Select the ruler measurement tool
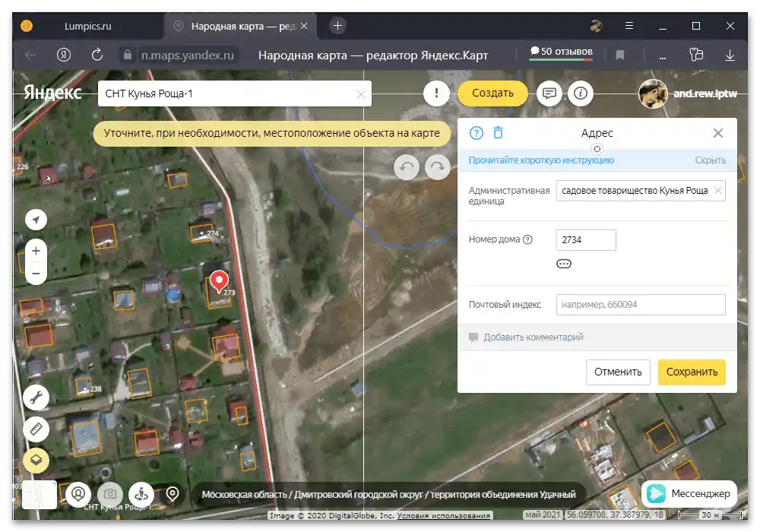The width and height of the screenshot is (760, 532). pyautogui.click(x=36, y=429)
